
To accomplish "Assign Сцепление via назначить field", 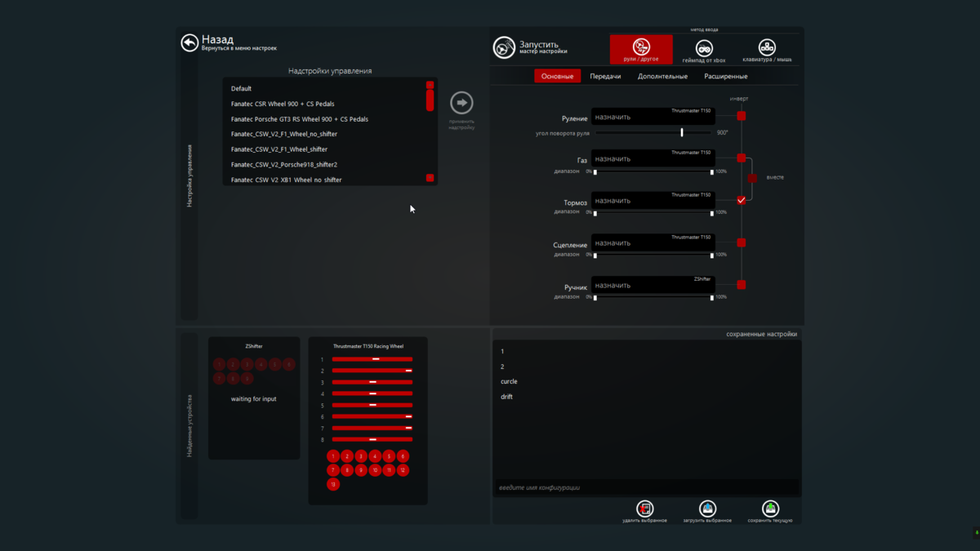I will 653,243.
